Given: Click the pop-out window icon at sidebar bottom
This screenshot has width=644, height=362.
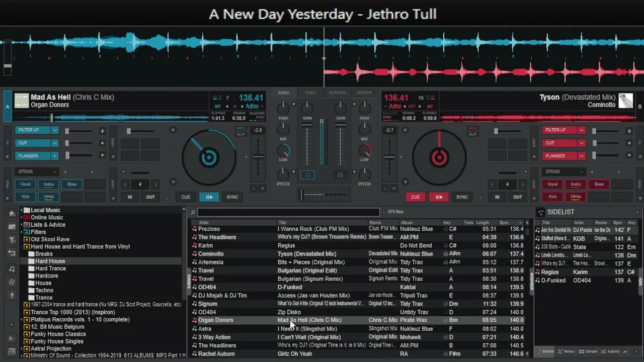Looking at the screenshot, I should (12, 351).
